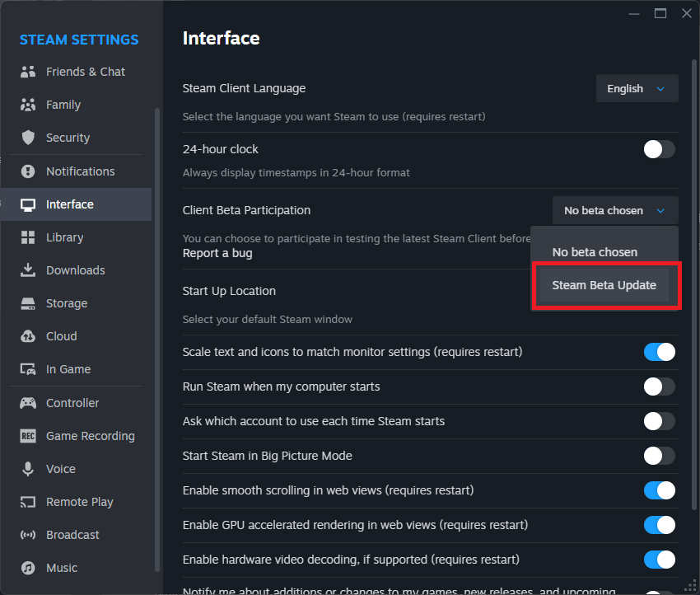Open In Game settings

click(x=77, y=369)
